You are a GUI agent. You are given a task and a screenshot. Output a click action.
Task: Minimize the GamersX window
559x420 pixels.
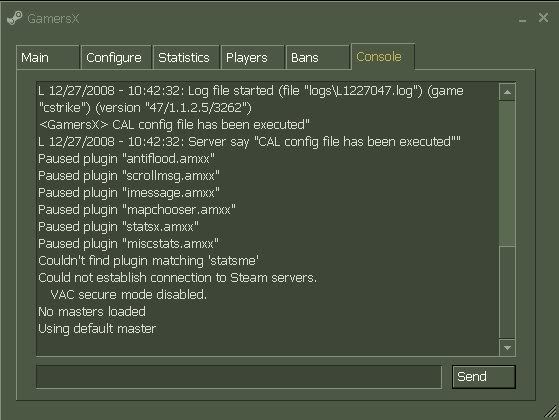tap(522, 19)
